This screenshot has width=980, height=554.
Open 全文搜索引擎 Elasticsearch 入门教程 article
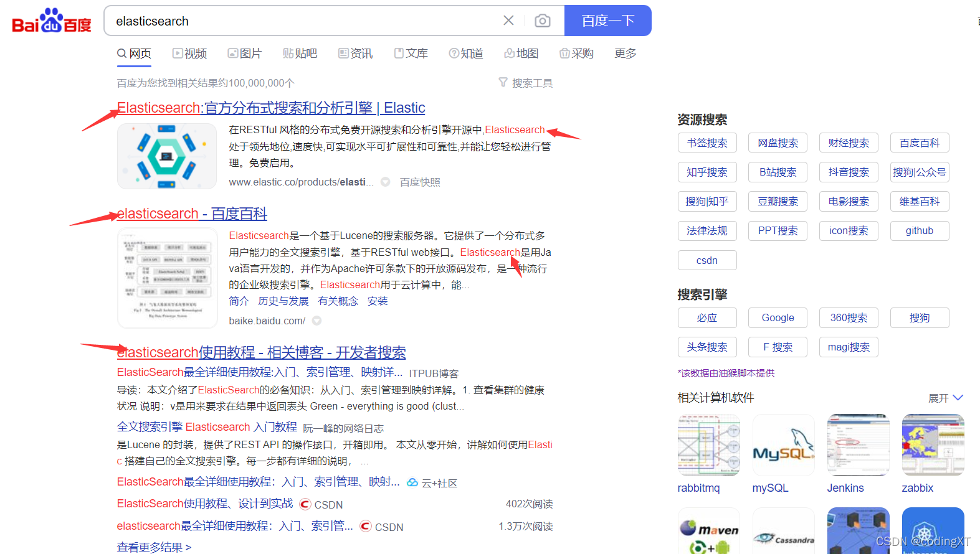207,427
